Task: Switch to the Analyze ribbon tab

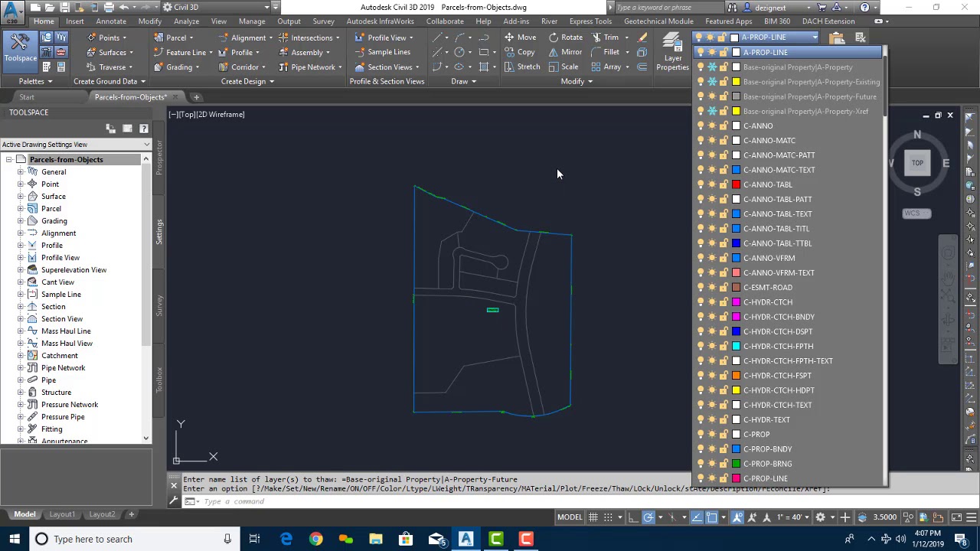Action: click(186, 21)
